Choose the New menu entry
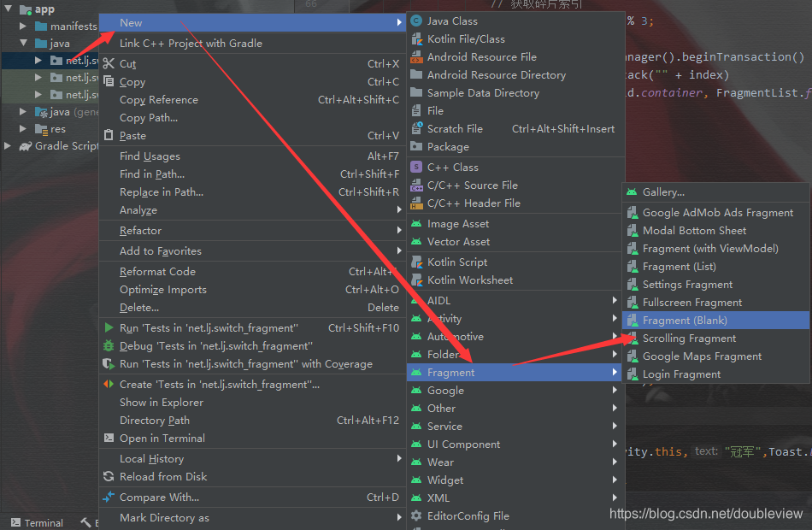 click(x=252, y=23)
